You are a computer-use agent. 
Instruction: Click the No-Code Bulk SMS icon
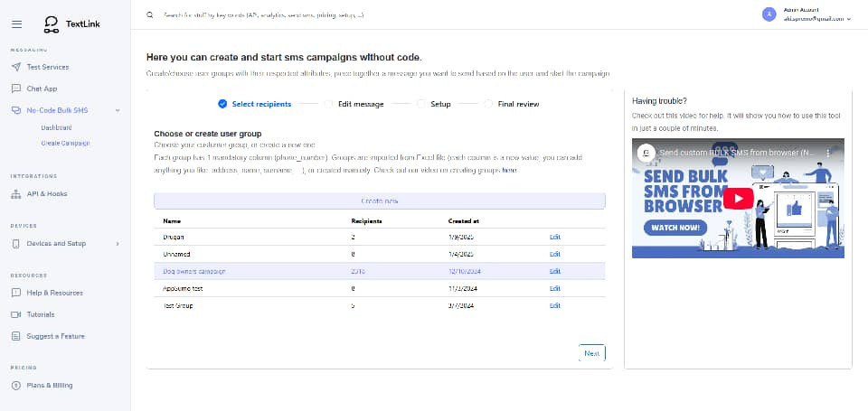(15, 110)
